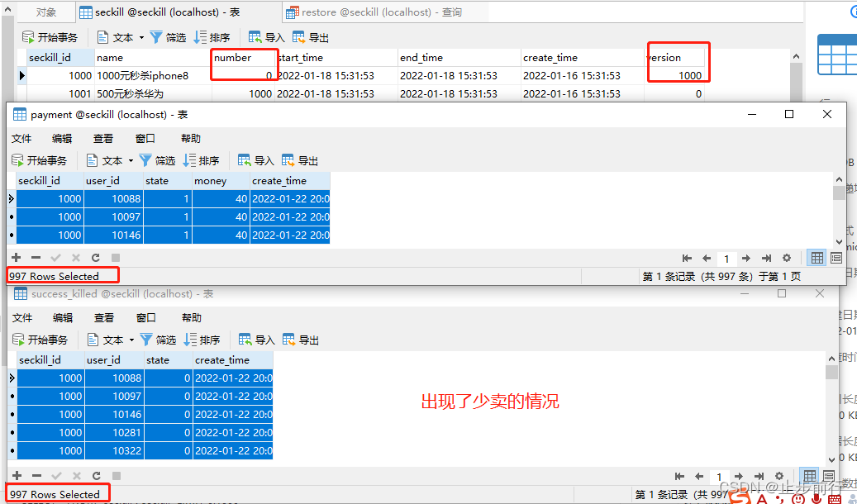Viewport: 857px width, 504px height.
Task: Click 开始事务 in payment window toolbar
Action: (x=40, y=160)
